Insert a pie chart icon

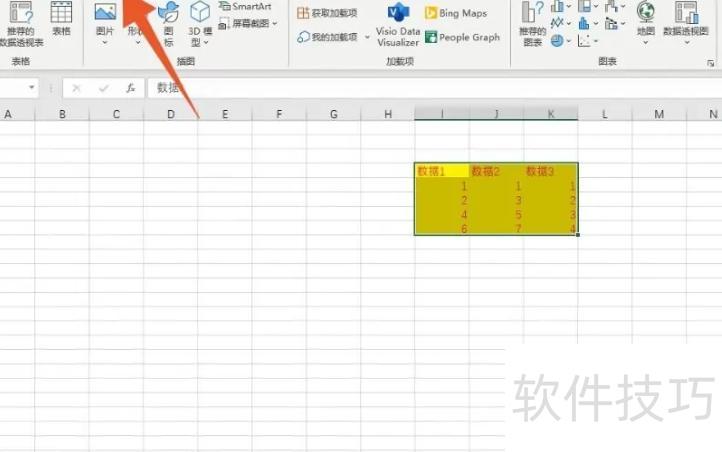click(x=557, y=41)
